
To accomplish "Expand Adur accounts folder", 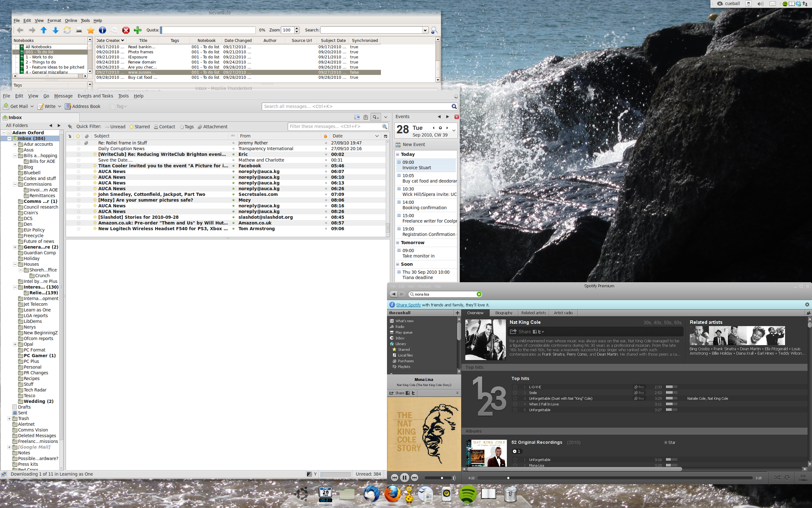I will pos(15,144).
